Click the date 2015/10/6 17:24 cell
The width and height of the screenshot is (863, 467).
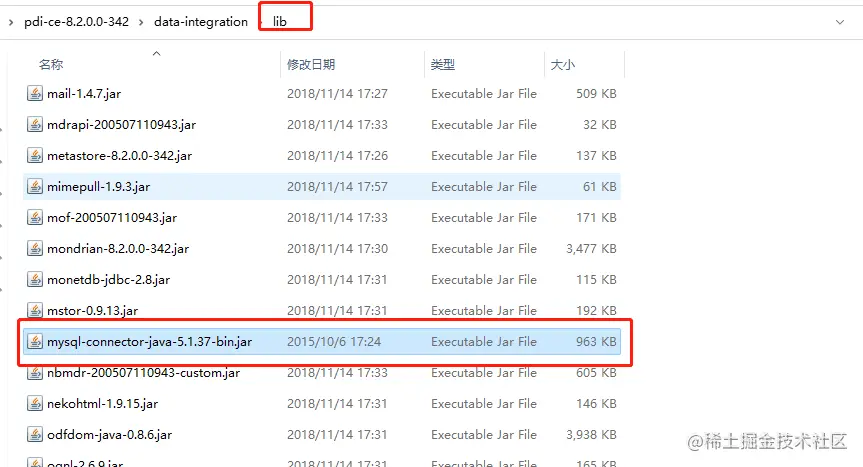[x=334, y=342]
